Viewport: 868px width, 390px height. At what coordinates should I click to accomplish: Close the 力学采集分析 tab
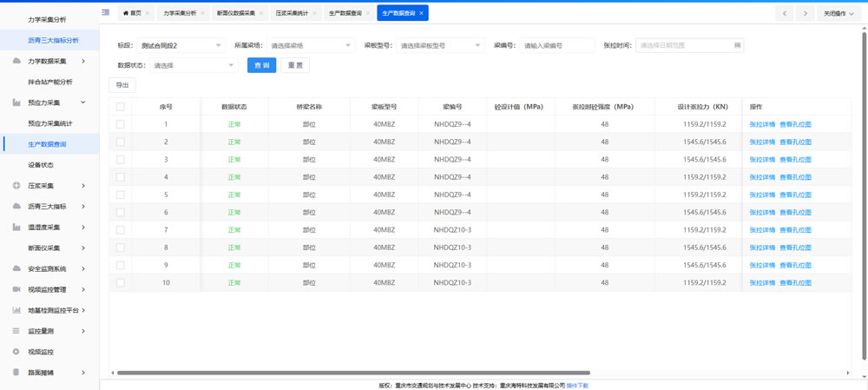204,14
